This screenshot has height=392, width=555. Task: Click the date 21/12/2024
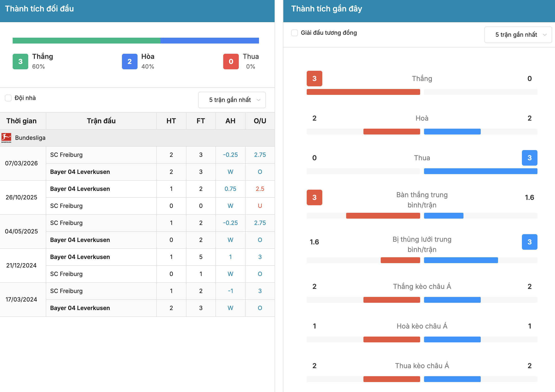click(21, 265)
